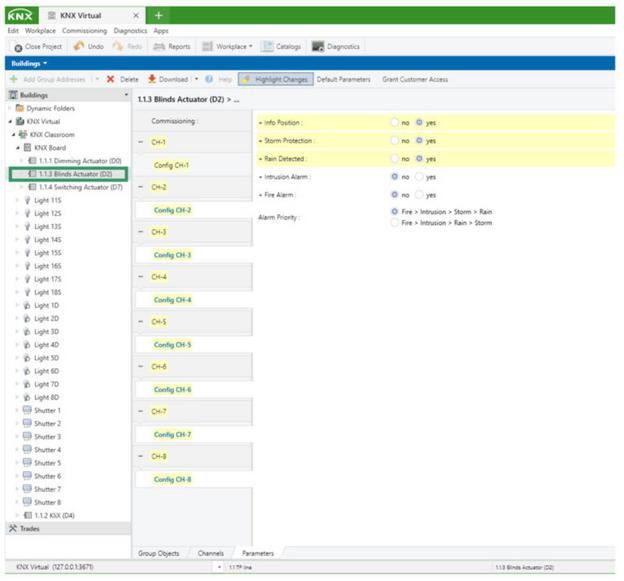Click the Close Project icon
Image resolution: width=624 pixels, height=581 pixels.
point(19,47)
